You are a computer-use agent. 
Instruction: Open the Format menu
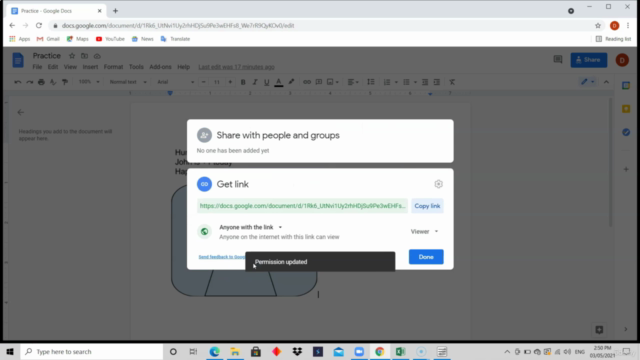click(x=113, y=67)
